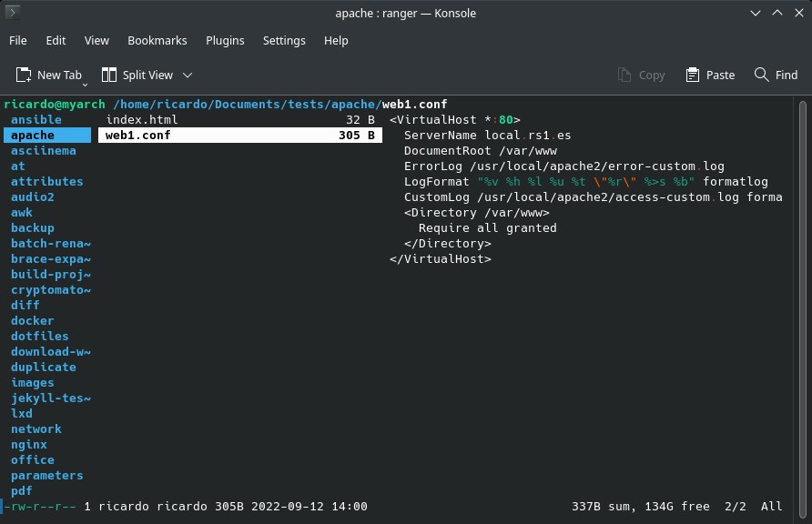The width and height of the screenshot is (812, 524).
Task: Click the New Tab icon
Action: tap(24, 75)
